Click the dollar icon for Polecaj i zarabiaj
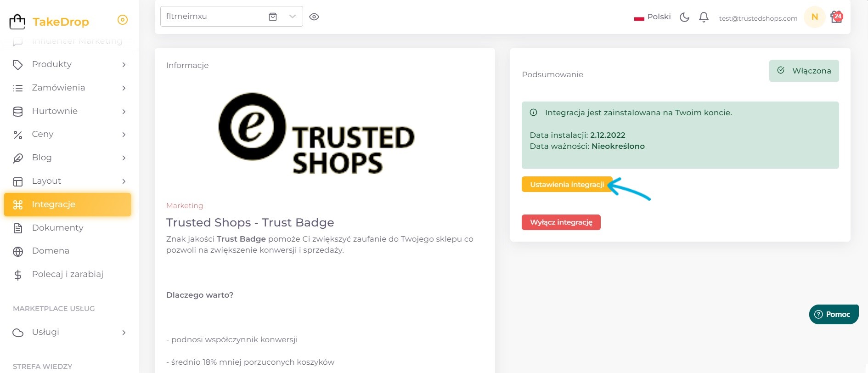This screenshot has width=868, height=373. (18, 275)
